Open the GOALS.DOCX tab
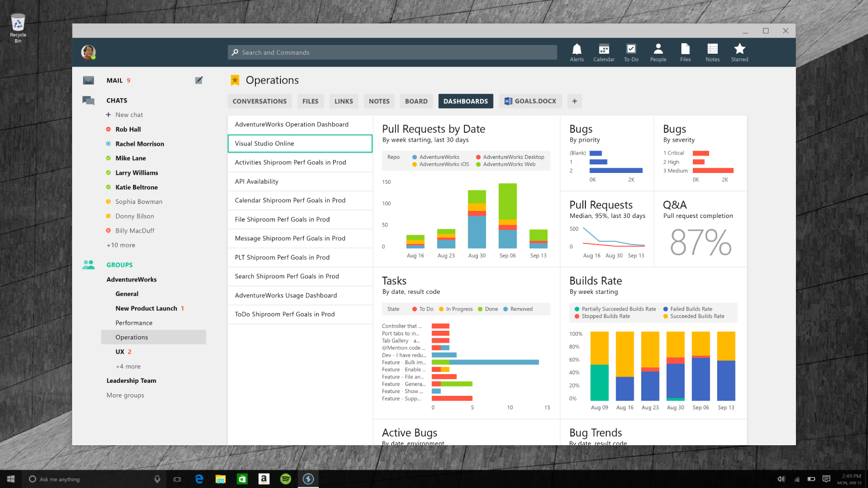868x488 pixels. coord(530,101)
